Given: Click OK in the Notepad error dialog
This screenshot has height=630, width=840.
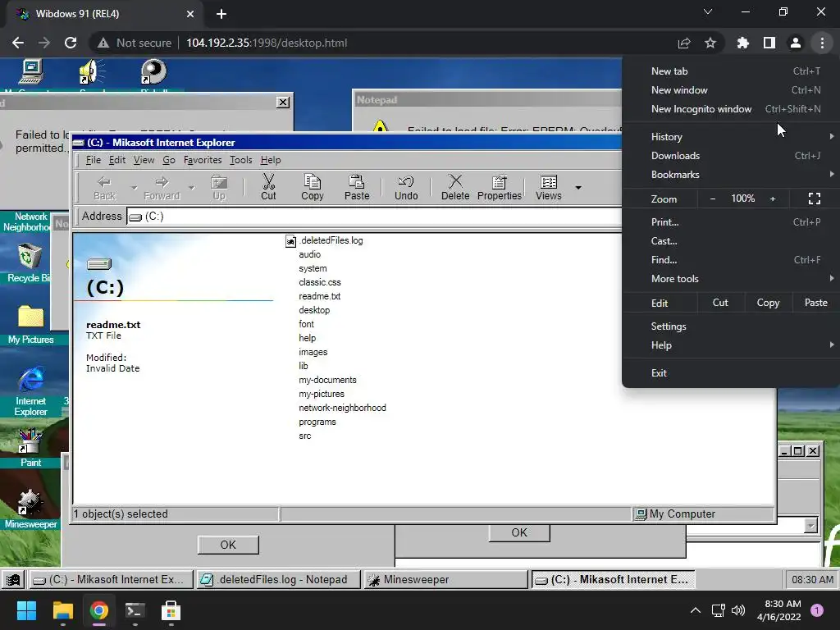Looking at the screenshot, I should coord(519,532).
